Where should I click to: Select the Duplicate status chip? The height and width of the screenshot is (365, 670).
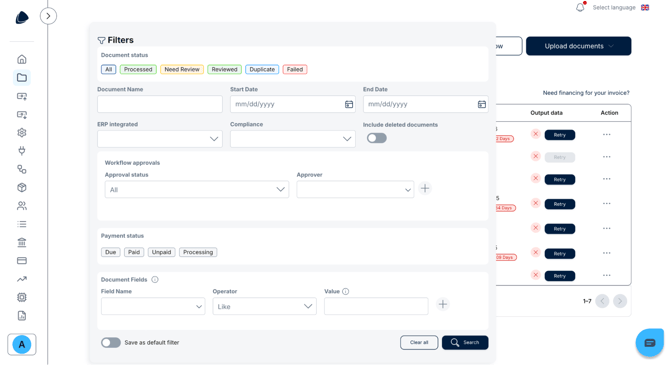click(262, 69)
